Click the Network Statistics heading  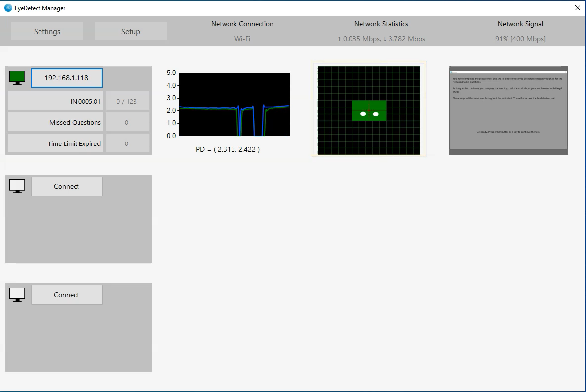[x=381, y=24]
